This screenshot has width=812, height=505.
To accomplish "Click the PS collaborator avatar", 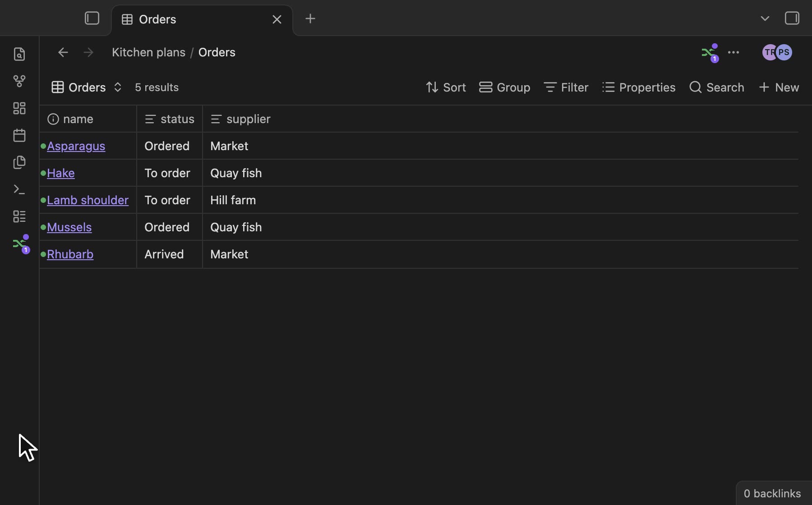I will pos(784,52).
